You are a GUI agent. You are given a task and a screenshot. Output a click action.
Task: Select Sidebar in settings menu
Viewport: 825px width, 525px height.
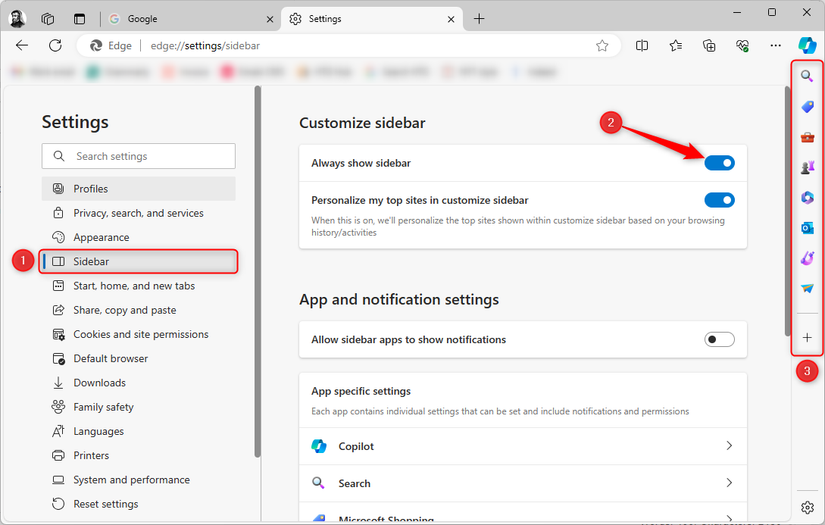tap(138, 261)
